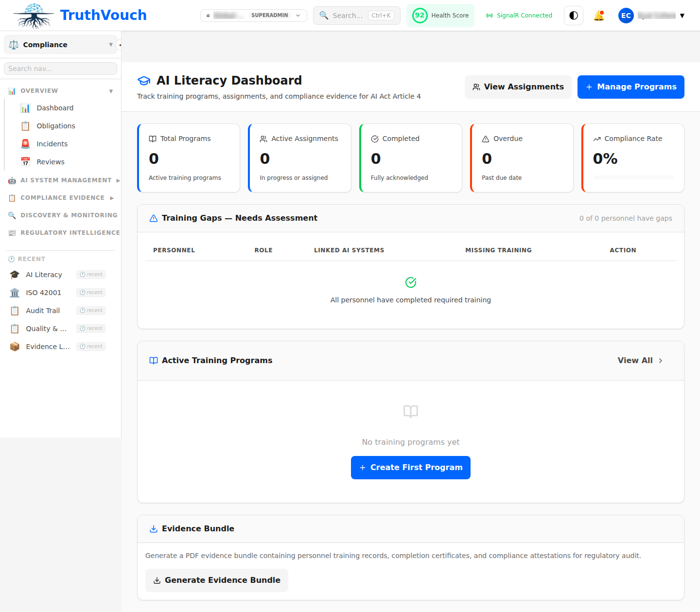Screen dimensions: 700x612
Task: Select the Obligations sidebar icon
Action: tap(25, 125)
